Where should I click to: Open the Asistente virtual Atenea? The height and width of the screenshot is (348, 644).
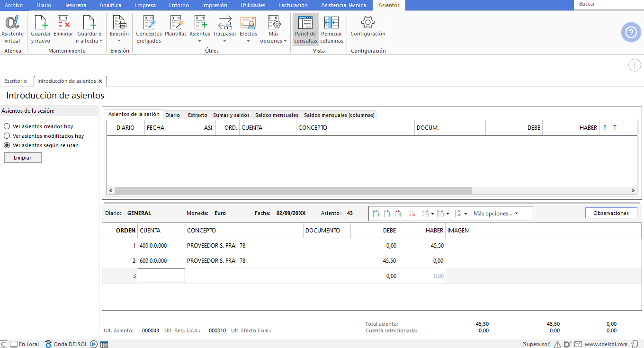click(x=12, y=29)
